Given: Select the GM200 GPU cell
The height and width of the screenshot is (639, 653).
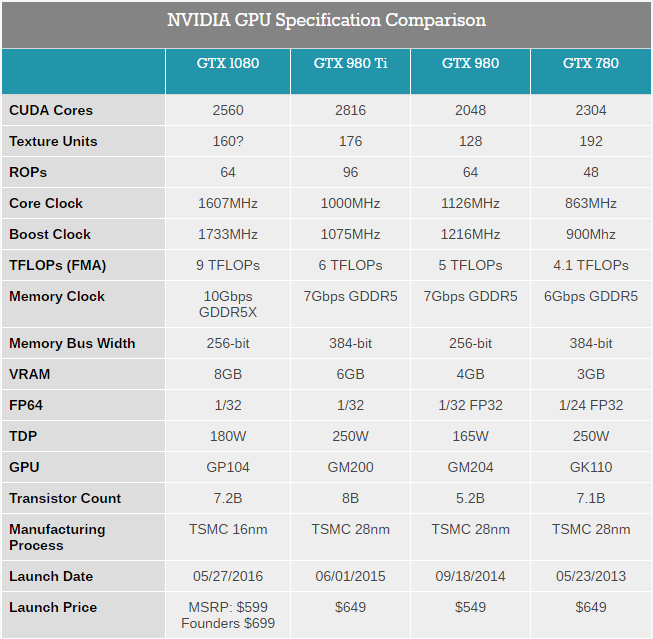Looking at the screenshot, I should click(x=350, y=467).
